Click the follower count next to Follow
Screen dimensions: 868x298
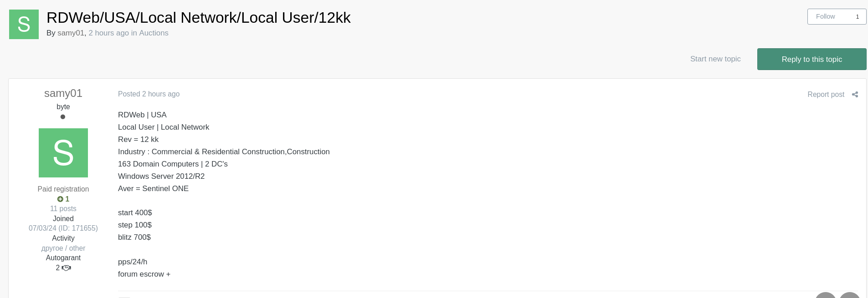(x=857, y=17)
